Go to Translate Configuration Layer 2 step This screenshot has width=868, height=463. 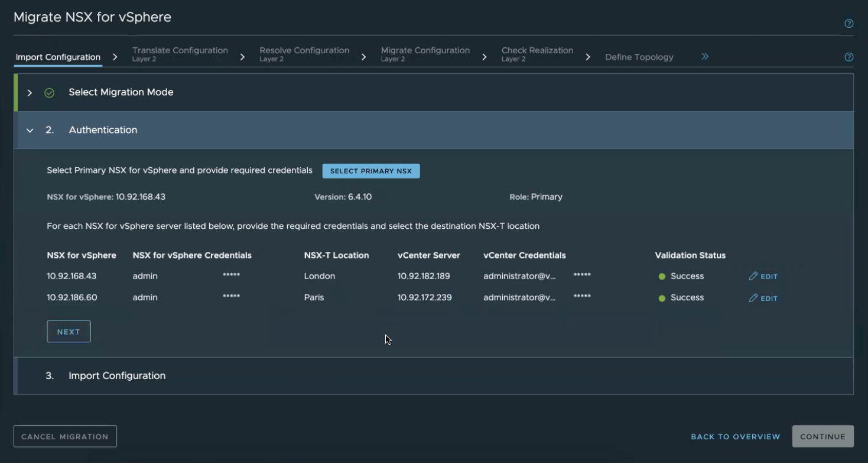click(x=180, y=54)
